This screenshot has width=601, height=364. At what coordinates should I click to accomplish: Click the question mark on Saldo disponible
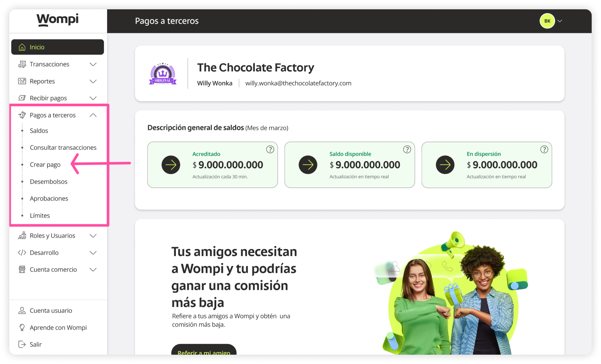[x=407, y=149]
